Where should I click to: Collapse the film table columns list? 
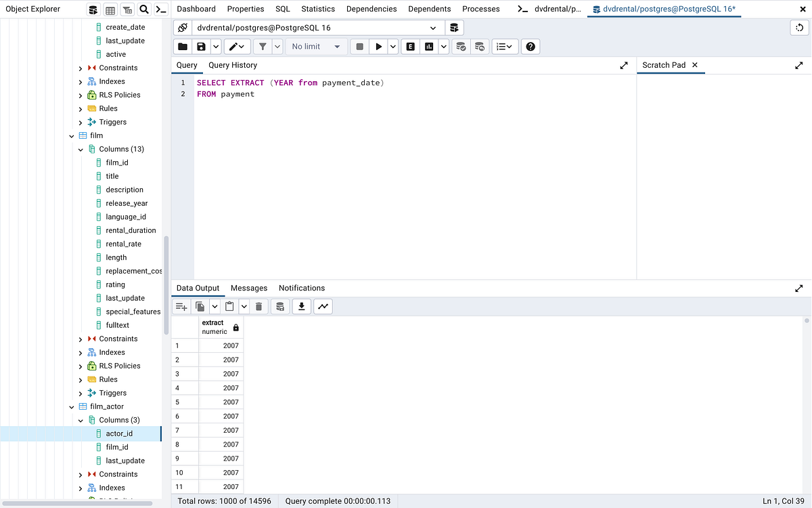81,149
